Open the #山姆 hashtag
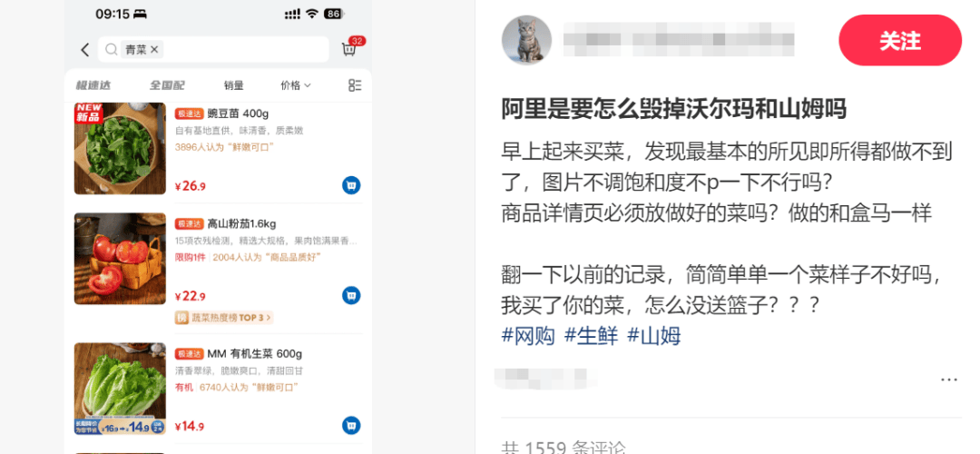The height and width of the screenshot is (454, 980). pos(653,336)
